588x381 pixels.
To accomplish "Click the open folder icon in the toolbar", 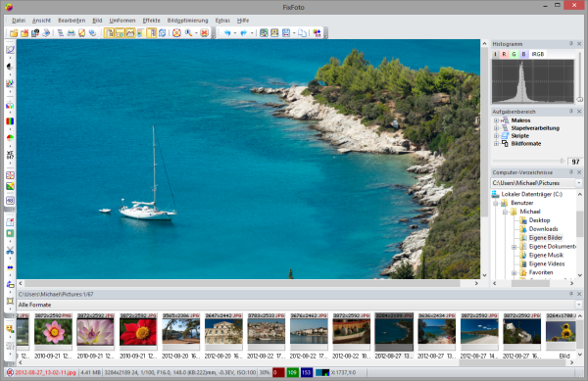I will pyautogui.click(x=14, y=33).
